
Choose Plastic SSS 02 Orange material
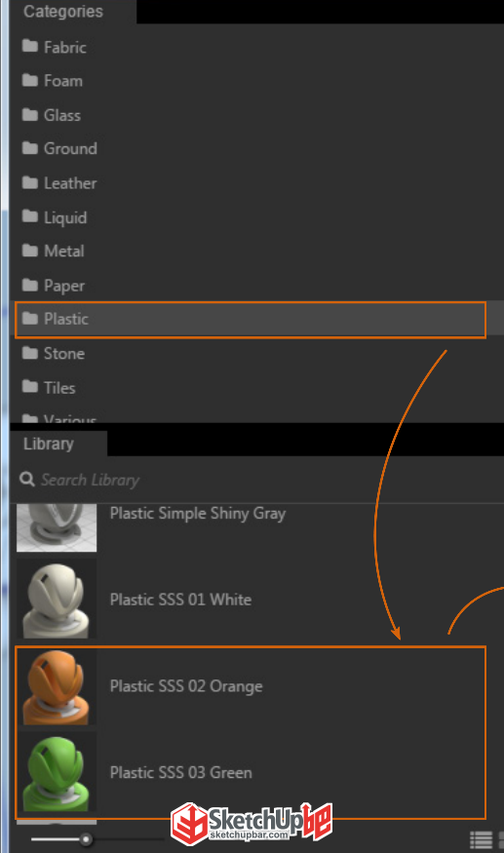(x=251, y=686)
